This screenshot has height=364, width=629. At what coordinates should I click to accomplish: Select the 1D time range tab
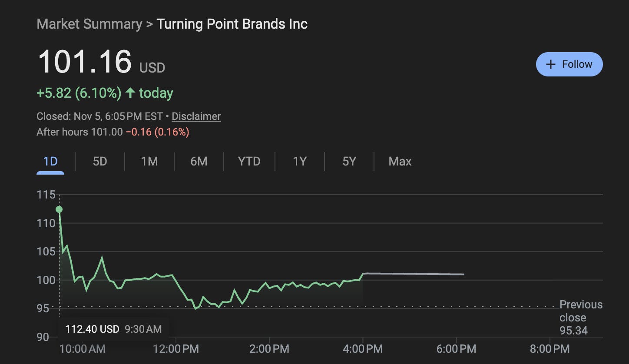pos(50,162)
